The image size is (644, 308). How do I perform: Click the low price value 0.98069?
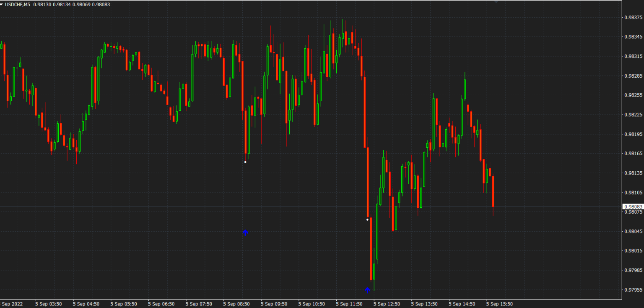pos(80,4)
